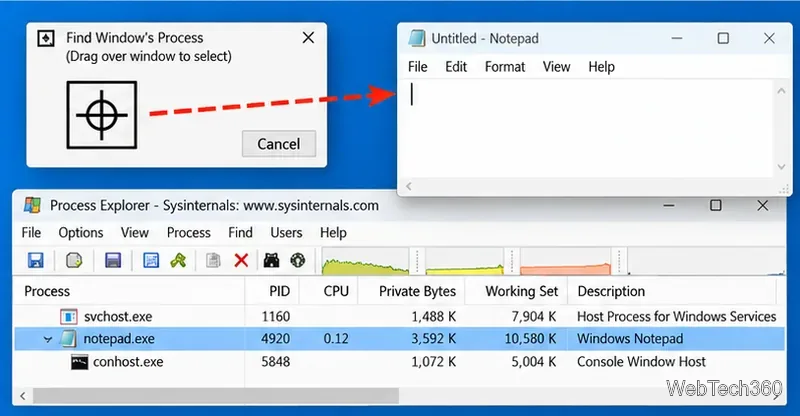Screen dimensions: 800x416
Task: Open the Users menu
Action: pos(286,233)
